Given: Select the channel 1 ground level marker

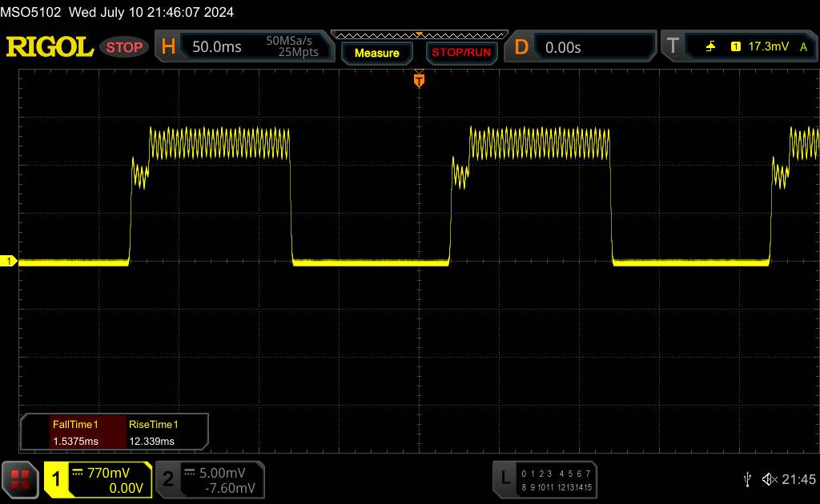Looking at the screenshot, I should 10,262.
